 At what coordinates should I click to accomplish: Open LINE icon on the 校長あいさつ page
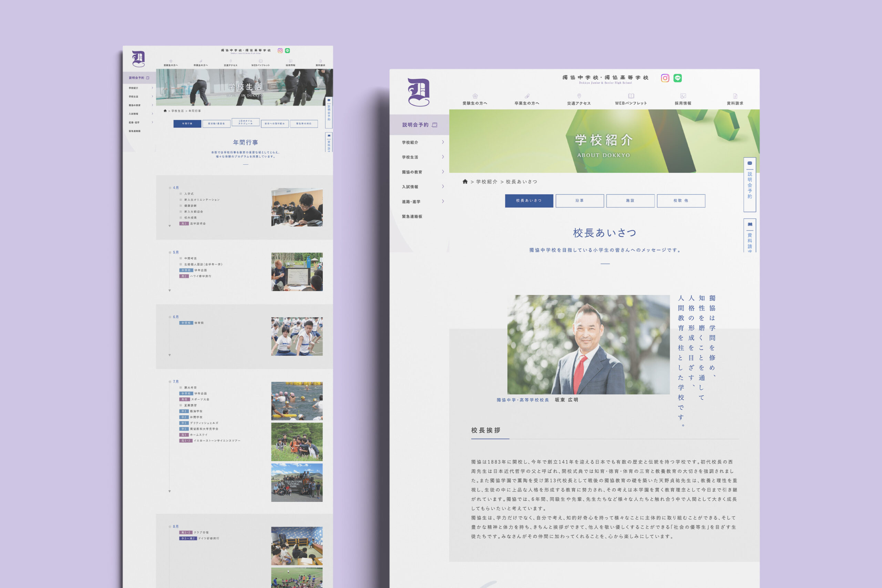[x=677, y=78]
